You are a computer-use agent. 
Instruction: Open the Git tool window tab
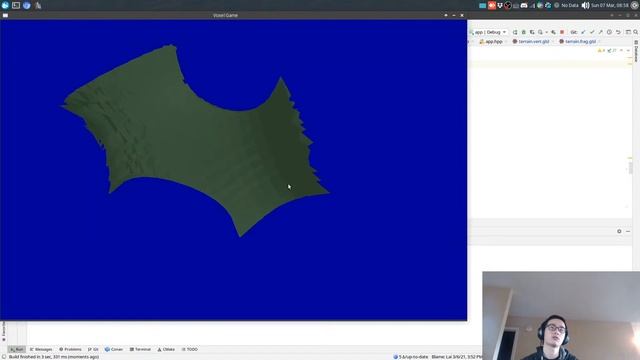pos(93,349)
